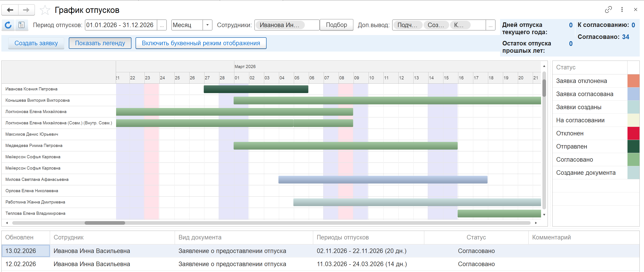
Task: Open the list settings icon beside refresh
Action: click(x=21, y=25)
